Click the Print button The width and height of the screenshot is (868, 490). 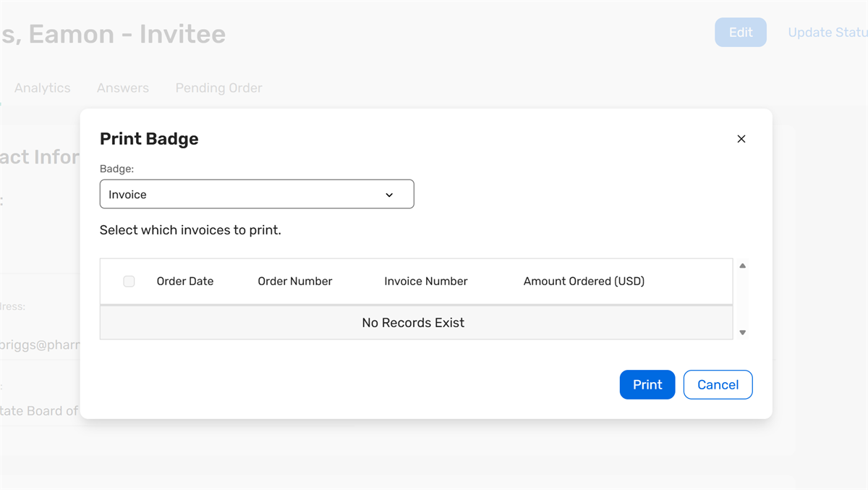(x=647, y=384)
